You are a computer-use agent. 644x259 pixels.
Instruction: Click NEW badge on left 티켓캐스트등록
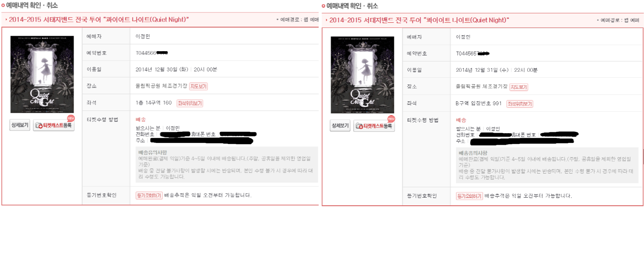point(71,118)
